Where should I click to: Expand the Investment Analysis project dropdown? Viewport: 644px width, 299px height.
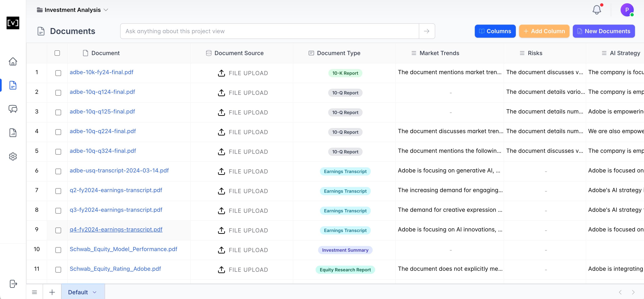pyautogui.click(x=106, y=10)
